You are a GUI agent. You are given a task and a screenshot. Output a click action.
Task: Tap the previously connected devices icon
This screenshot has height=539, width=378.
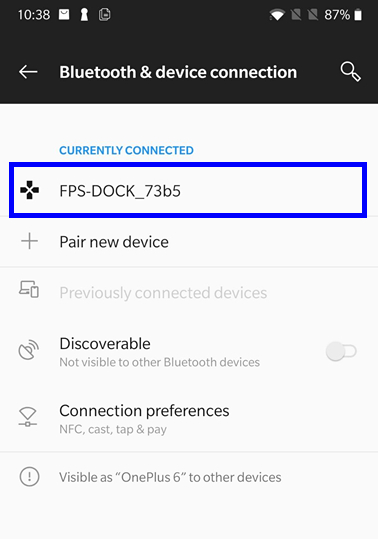29,289
